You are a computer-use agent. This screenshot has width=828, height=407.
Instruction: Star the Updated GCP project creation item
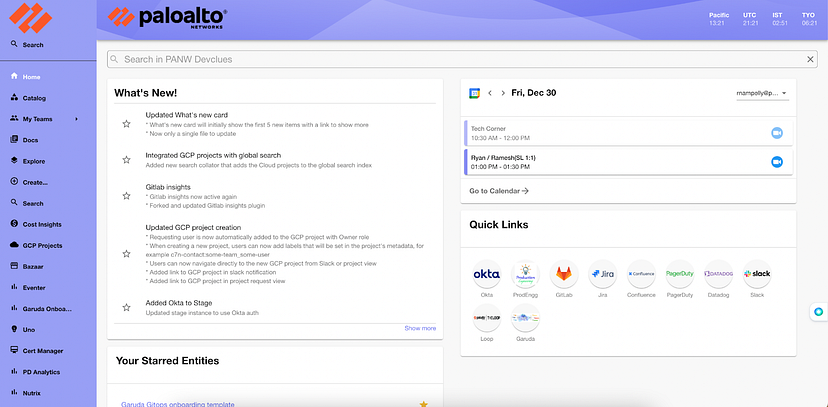coord(126,254)
